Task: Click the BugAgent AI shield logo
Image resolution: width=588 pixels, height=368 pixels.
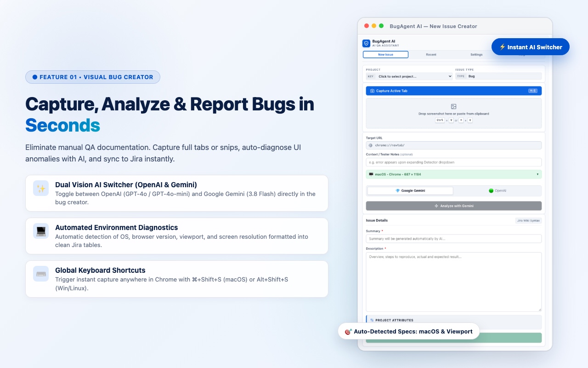Action: tap(366, 43)
